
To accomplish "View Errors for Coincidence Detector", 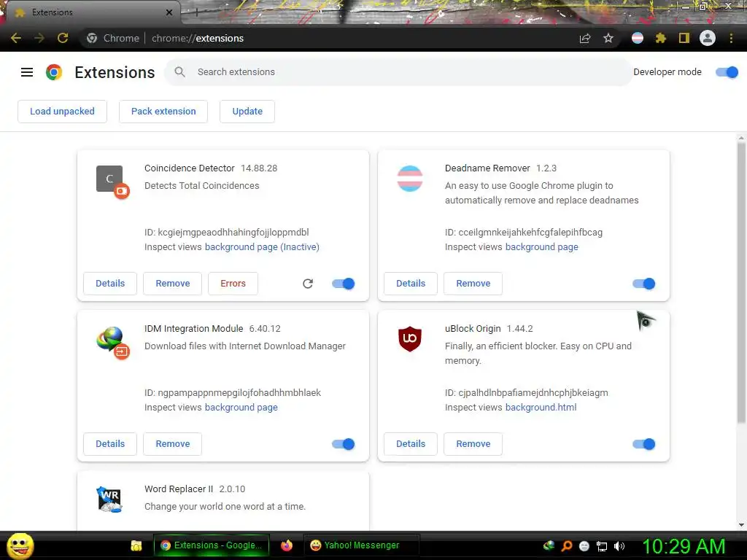I will point(233,284).
